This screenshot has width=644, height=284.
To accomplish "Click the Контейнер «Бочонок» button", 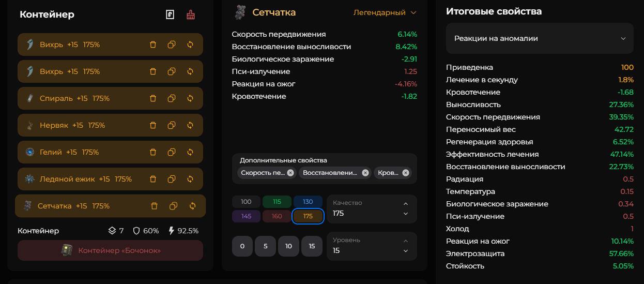I will 110,250.
